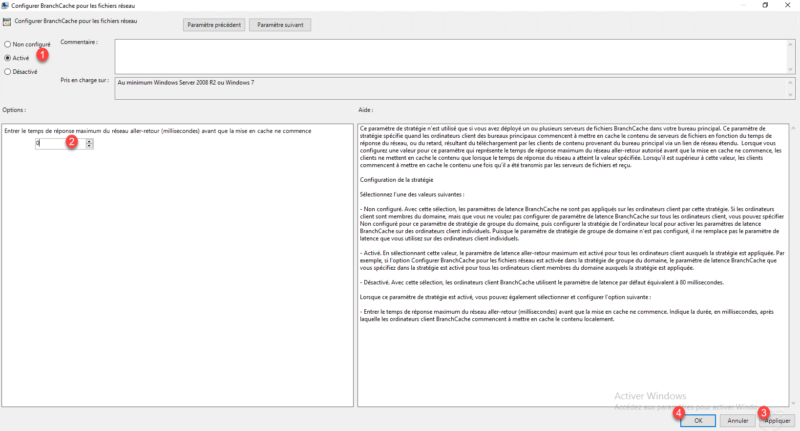The width and height of the screenshot is (800, 431).
Task: Click the 'Pris en charge sur :' label
Action: [x=84, y=80]
